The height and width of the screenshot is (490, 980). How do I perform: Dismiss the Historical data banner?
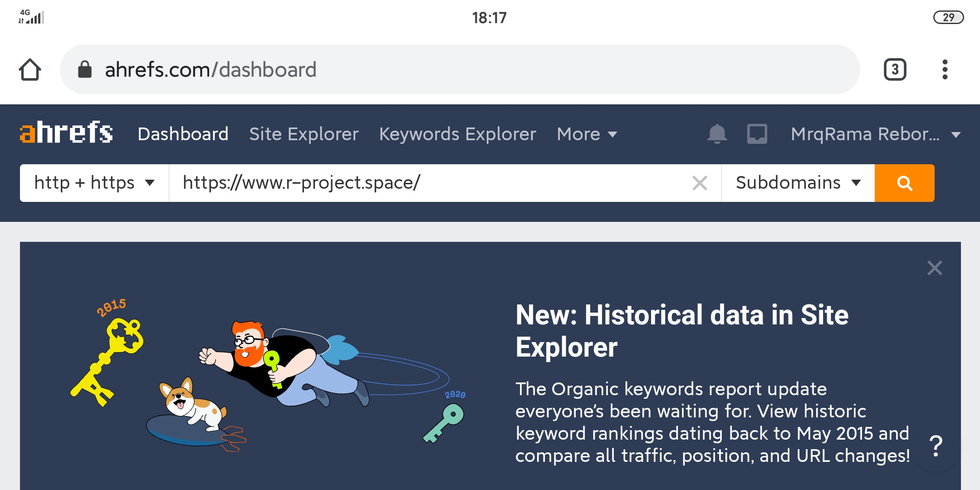935,268
